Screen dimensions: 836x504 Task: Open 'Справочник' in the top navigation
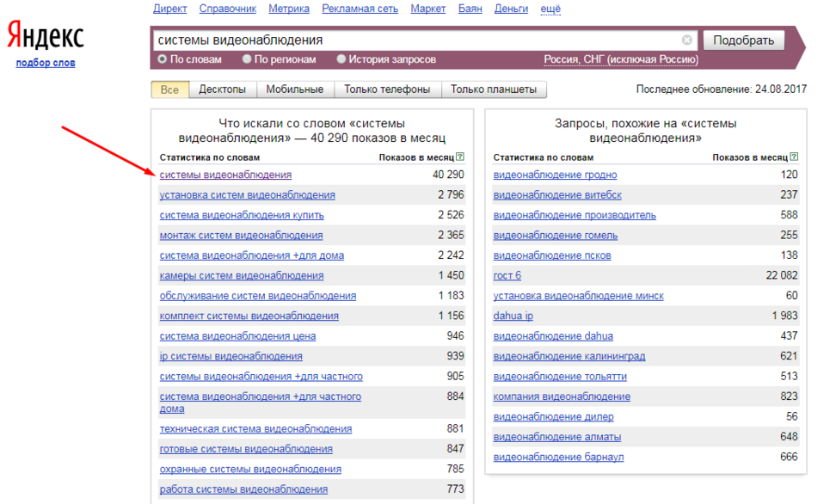click(228, 9)
